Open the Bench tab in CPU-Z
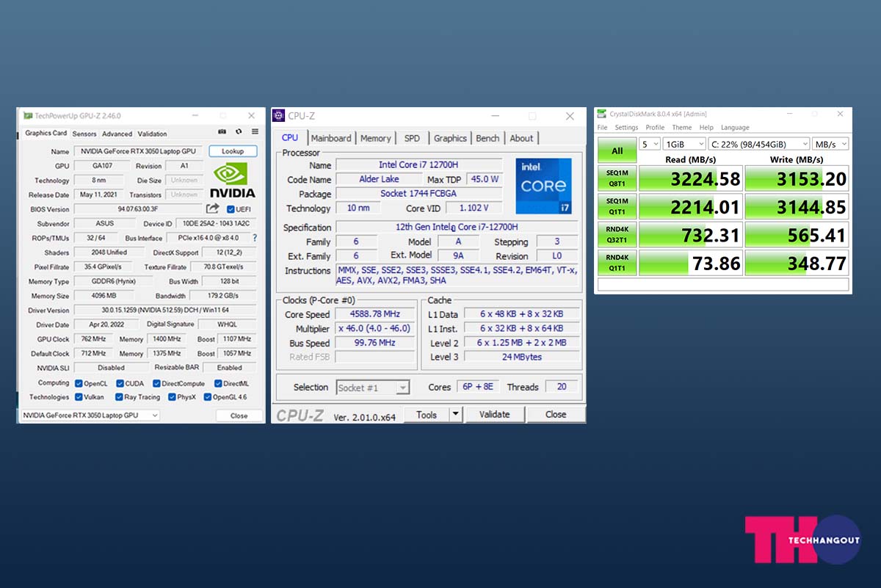The image size is (881, 588). [x=487, y=138]
